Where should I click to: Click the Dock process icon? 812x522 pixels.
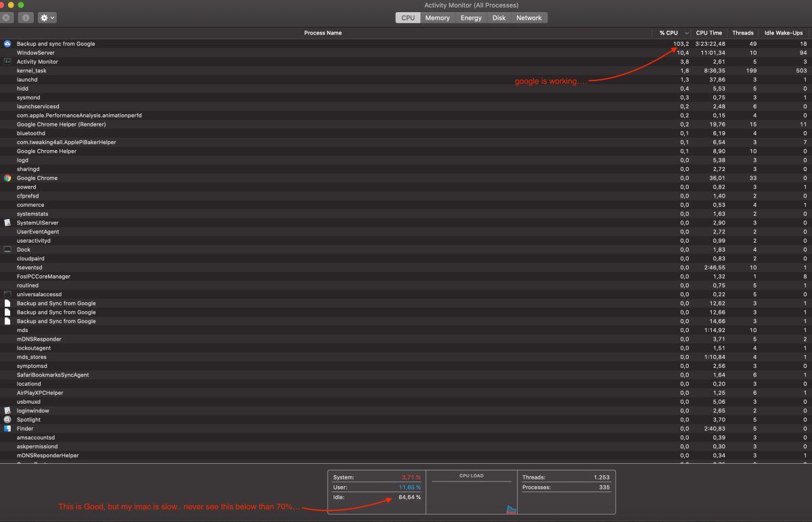[7, 250]
